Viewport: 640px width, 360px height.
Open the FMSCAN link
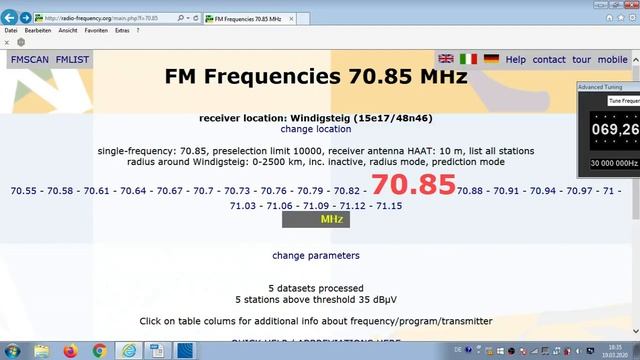click(30, 60)
